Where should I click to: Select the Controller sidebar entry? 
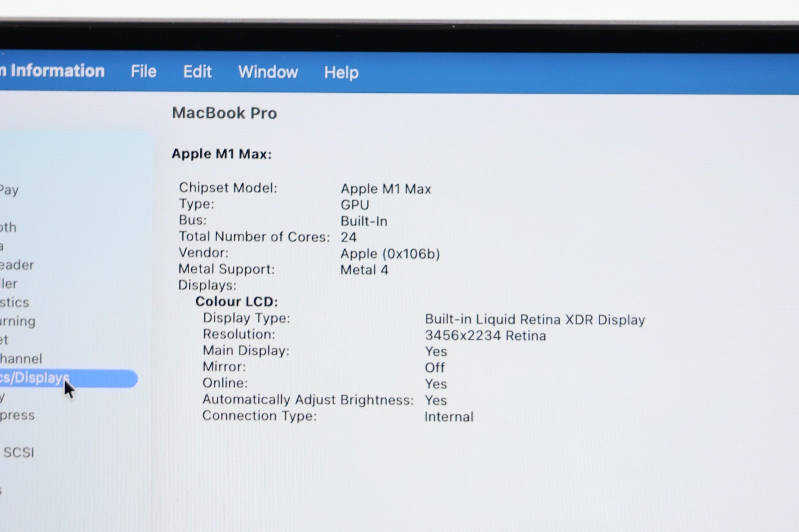tap(9, 283)
